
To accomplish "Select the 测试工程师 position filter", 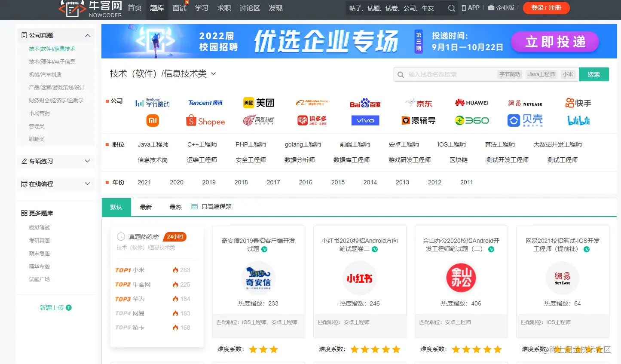I will [x=563, y=160].
